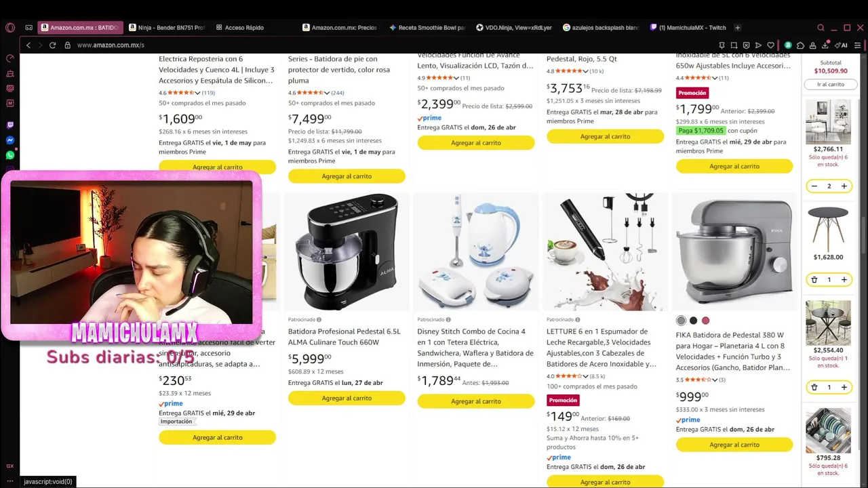Increase quantity of the $2,766.11 cart item
Viewport: 868px width, 488px height.
point(844,186)
